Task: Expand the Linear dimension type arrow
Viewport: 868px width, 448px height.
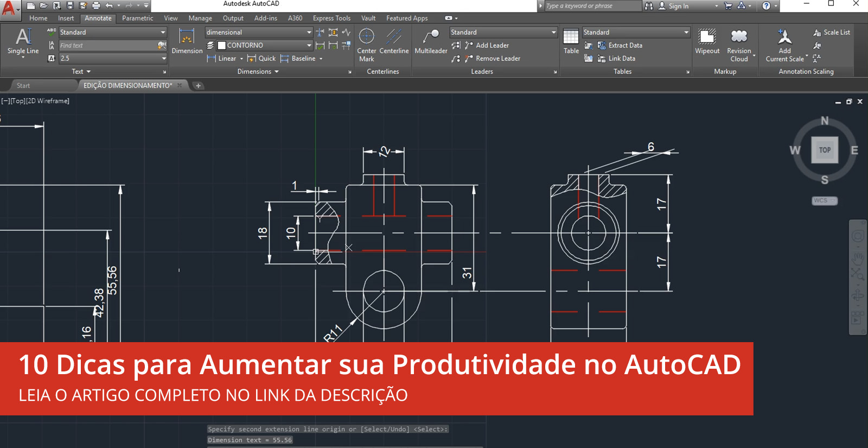Action: tap(241, 59)
